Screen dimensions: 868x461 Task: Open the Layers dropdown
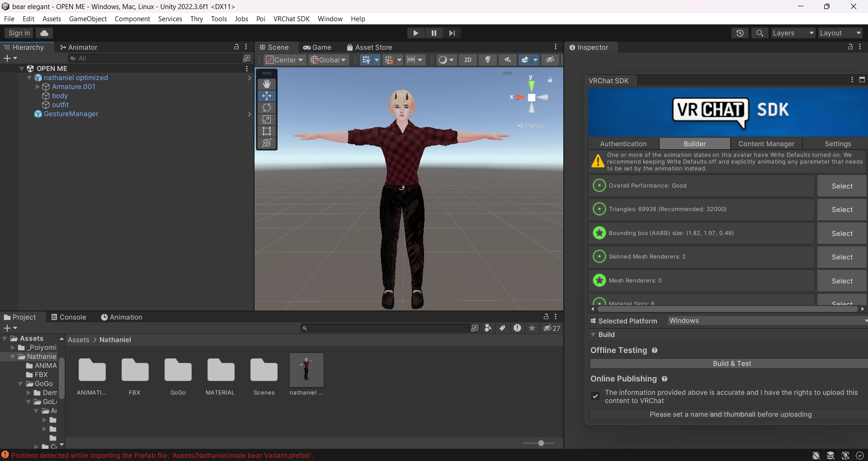793,33
